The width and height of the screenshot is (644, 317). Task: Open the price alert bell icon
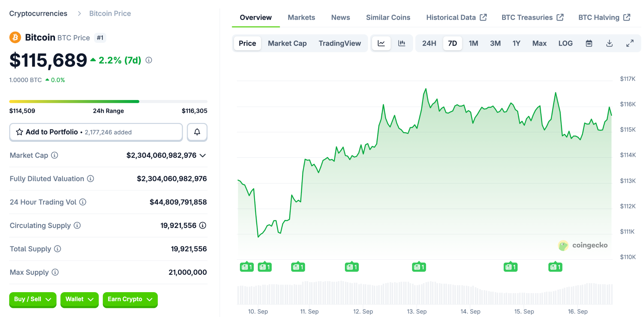tap(197, 132)
